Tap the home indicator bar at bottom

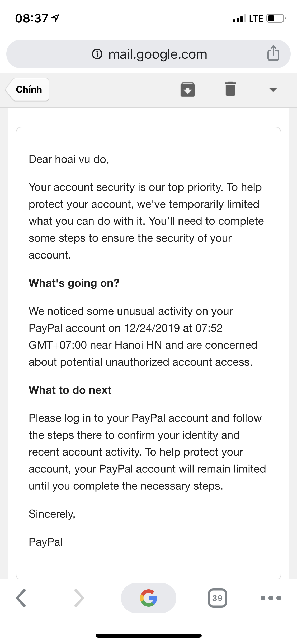coord(148,636)
